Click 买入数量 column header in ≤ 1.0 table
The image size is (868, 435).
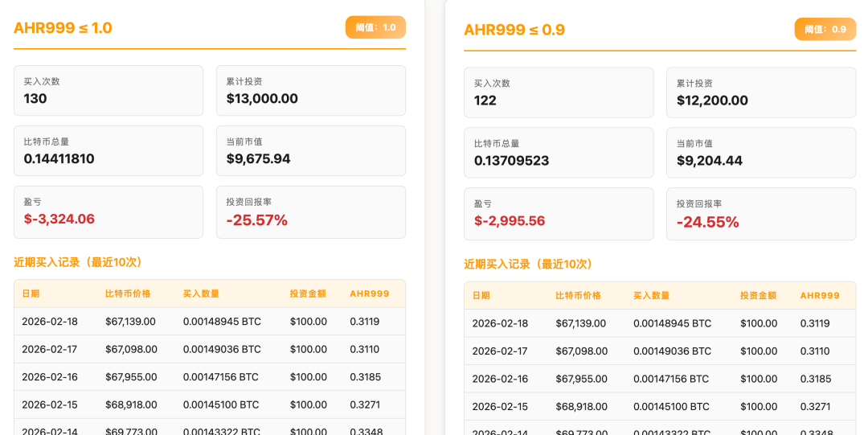[x=201, y=293]
